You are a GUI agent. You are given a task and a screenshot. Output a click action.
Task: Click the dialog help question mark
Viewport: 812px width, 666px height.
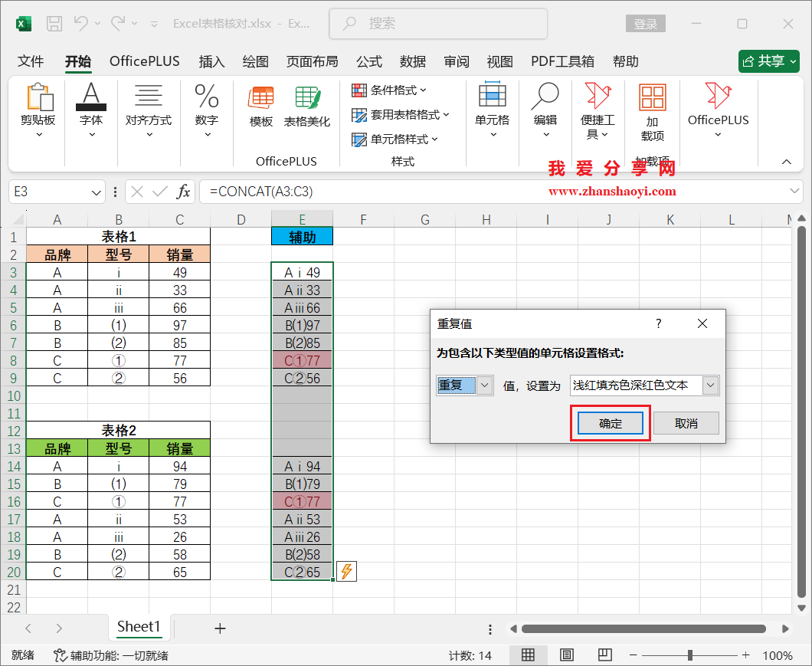pyautogui.click(x=658, y=323)
